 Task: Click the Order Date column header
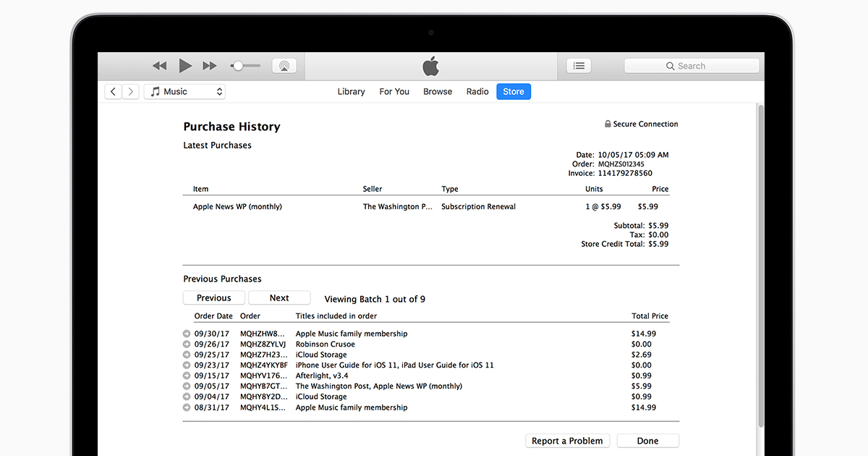pos(213,316)
